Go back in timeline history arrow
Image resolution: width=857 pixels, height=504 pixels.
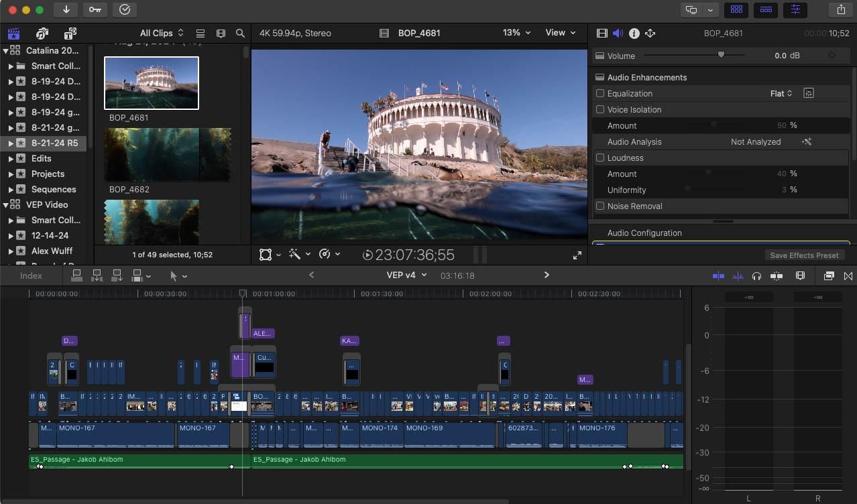coord(311,275)
